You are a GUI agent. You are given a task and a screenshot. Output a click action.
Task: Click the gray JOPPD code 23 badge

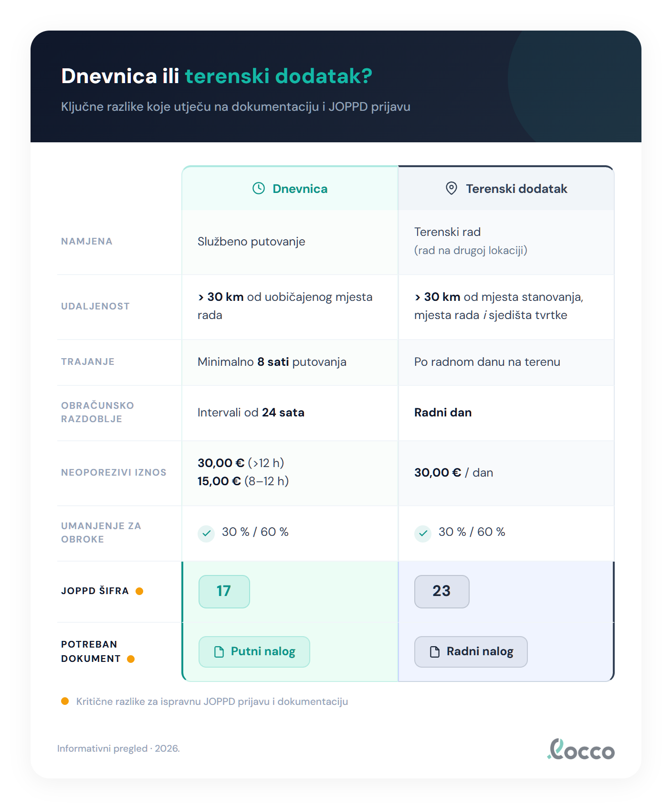(x=441, y=591)
